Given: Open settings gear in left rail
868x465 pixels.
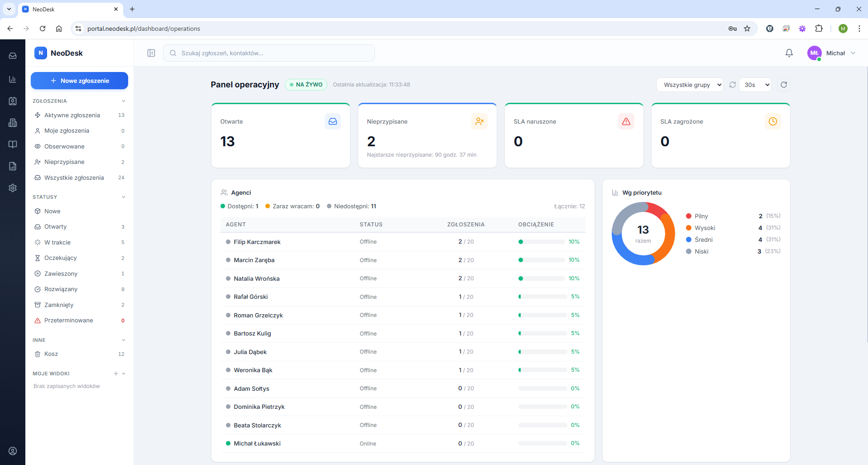Looking at the screenshot, I should click(13, 188).
